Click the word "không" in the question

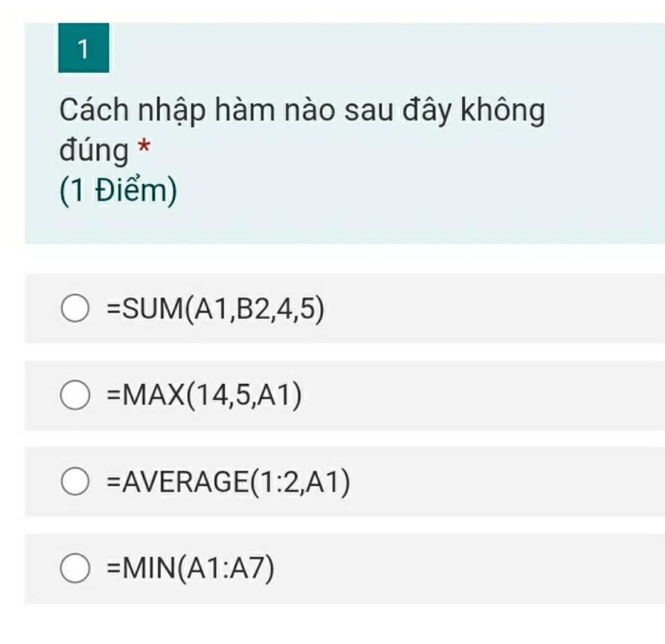click(503, 111)
